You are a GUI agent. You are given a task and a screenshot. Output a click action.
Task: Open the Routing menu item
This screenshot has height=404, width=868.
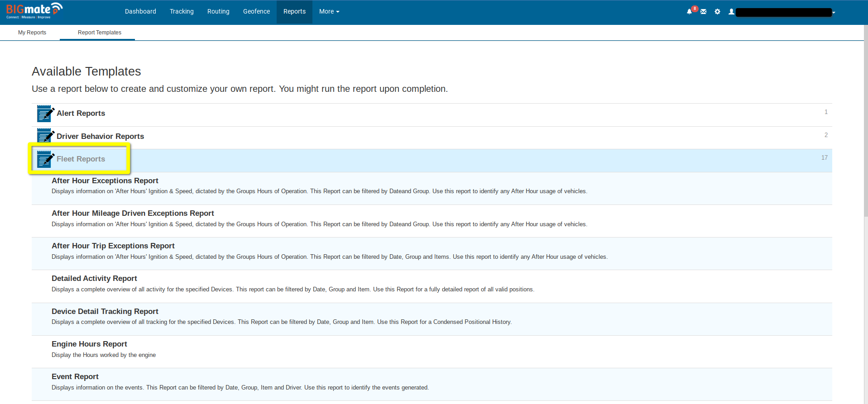(218, 12)
